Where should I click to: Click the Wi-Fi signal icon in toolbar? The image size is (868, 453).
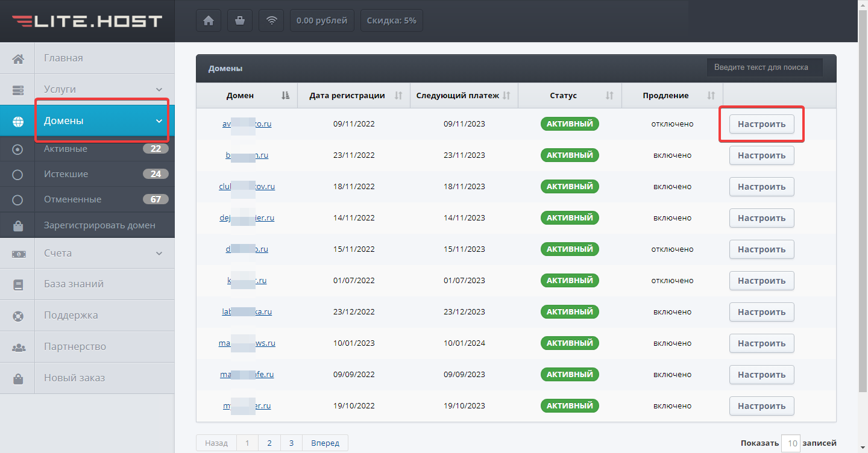pyautogui.click(x=271, y=20)
